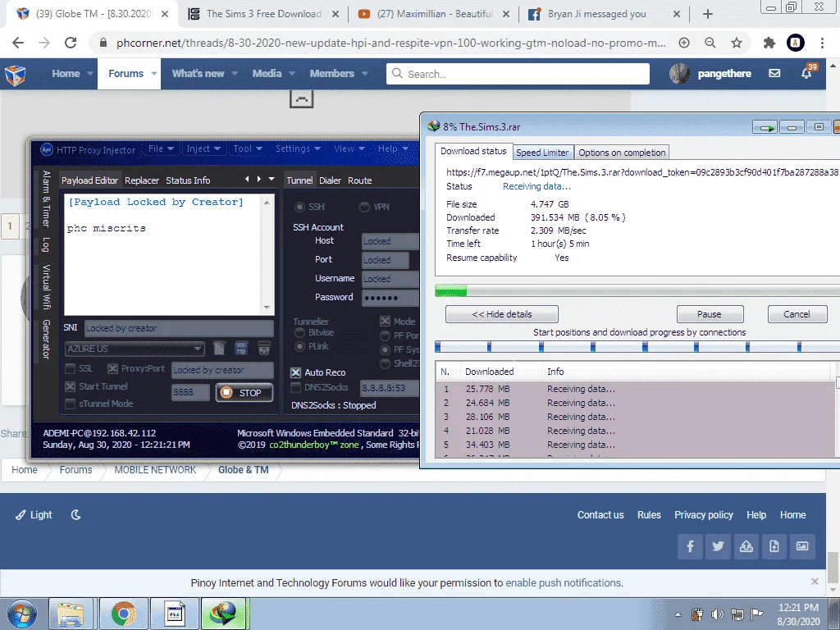Click the browser back arrow
This screenshot has height=630, width=840.
point(18,43)
